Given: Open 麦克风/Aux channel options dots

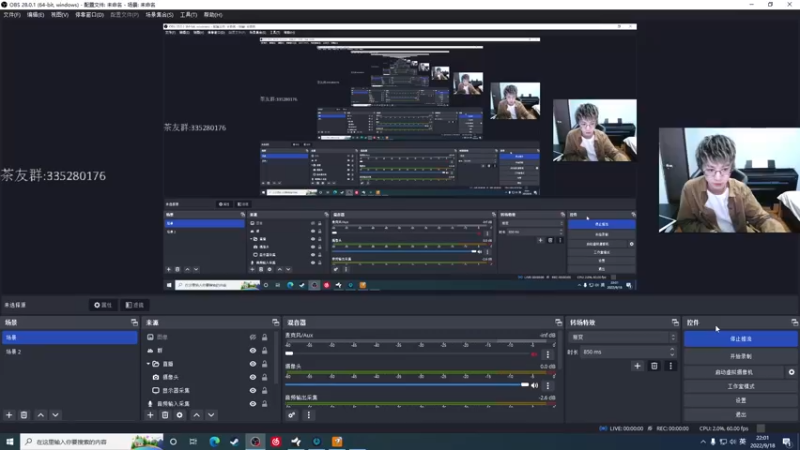Looking at the screenshot, I should (548, 355).
